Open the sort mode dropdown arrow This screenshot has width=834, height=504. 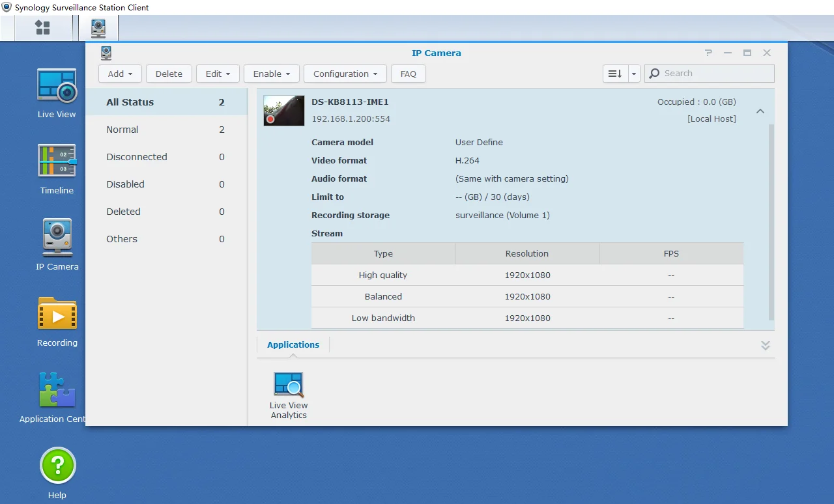click(x=634, y=74)
